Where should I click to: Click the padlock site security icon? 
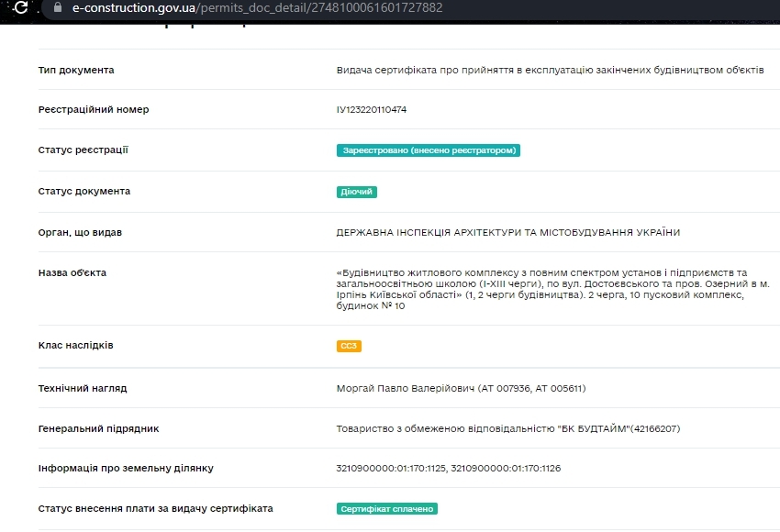point(58,7)
